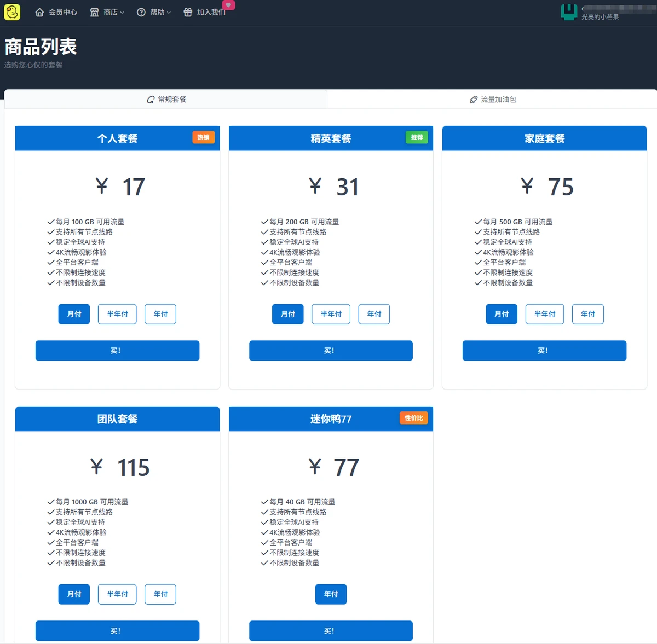The image size is (657, 644).
Task: Click the 家庭套餐 card title
Action: [x=544, y=138]
